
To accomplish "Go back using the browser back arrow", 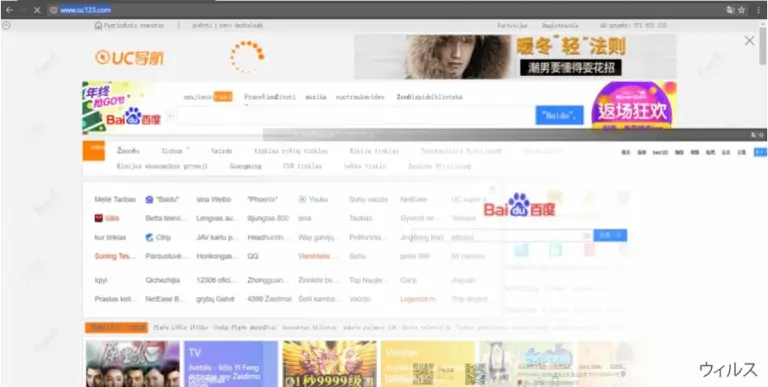I will pos(9,10).
